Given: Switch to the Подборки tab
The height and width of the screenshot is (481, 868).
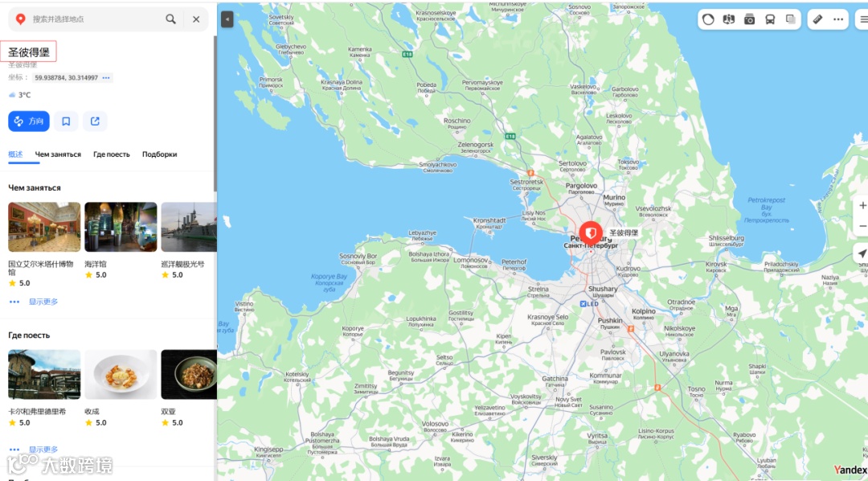Looking at the screenshot, I should click(159, 154).
